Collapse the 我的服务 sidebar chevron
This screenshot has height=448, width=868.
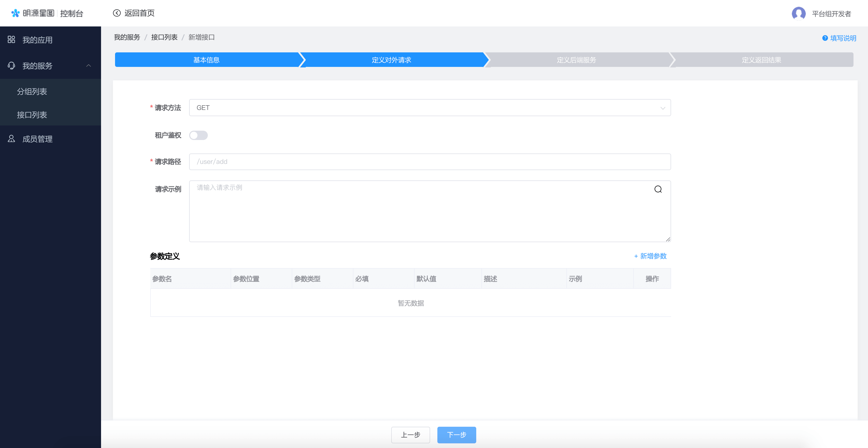tap(89, 66)
